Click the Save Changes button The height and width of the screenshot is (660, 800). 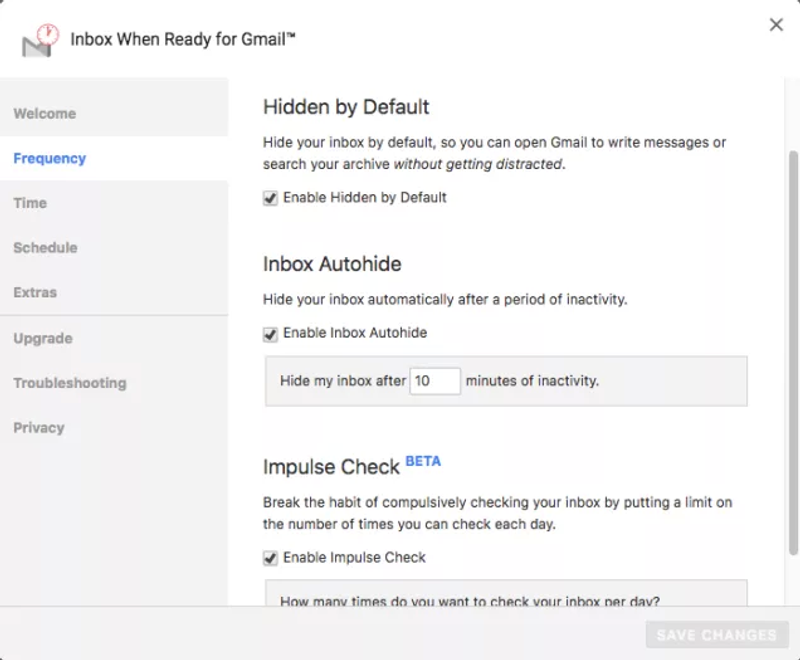point(717,635)
